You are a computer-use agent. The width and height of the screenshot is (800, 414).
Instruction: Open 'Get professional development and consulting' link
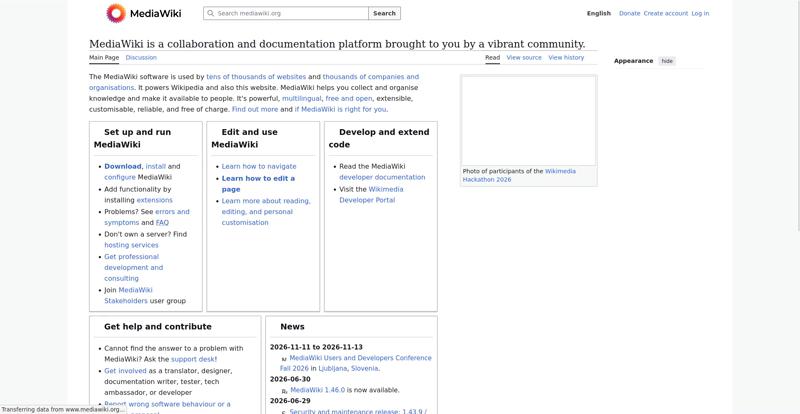pyautogui.click(x=134, y=267)
